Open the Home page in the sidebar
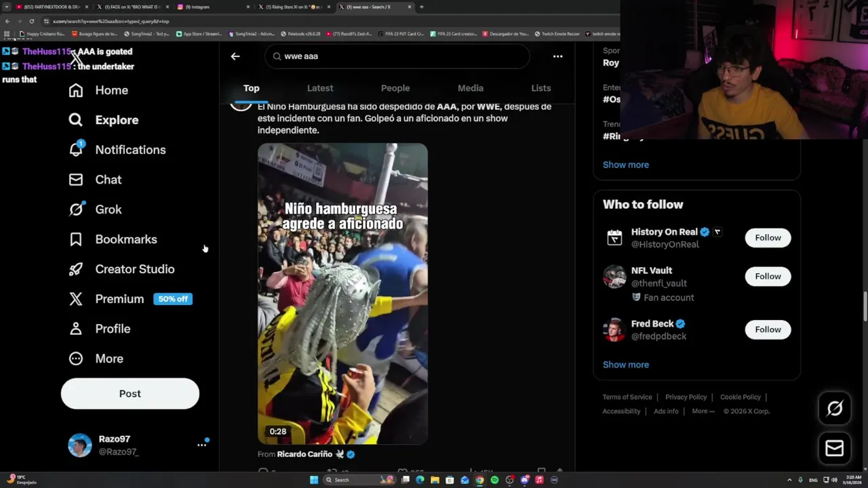Screen dimensions: 868x488 [x=98, y=90]
